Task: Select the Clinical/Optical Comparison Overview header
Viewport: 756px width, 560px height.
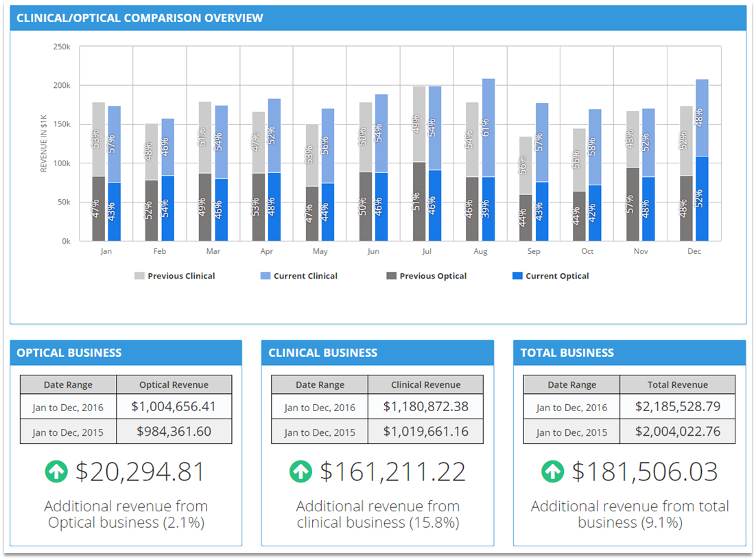Action: (x=140, y=18)
